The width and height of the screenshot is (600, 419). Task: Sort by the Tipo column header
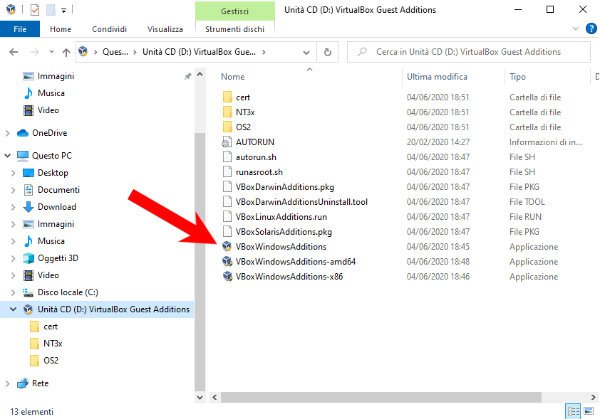(517, 77)
